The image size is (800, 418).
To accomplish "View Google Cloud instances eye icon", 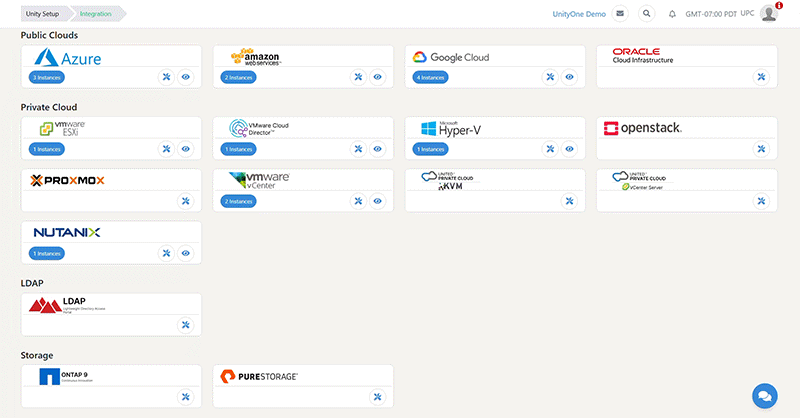I will (569, 77).
